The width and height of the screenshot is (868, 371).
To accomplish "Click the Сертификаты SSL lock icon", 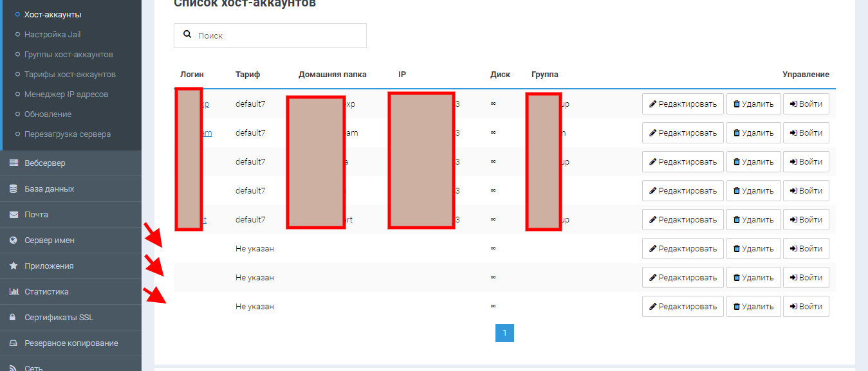I will pyautogui.click(x=14, y=318).
